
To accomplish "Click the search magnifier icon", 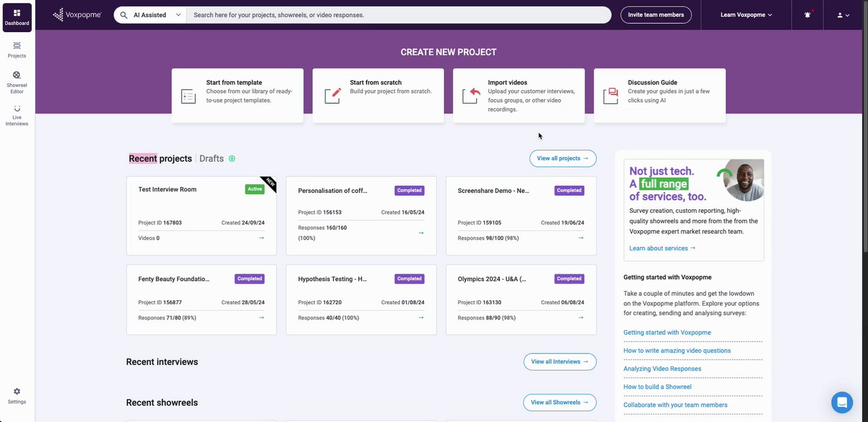I will [x=124, y=15].
